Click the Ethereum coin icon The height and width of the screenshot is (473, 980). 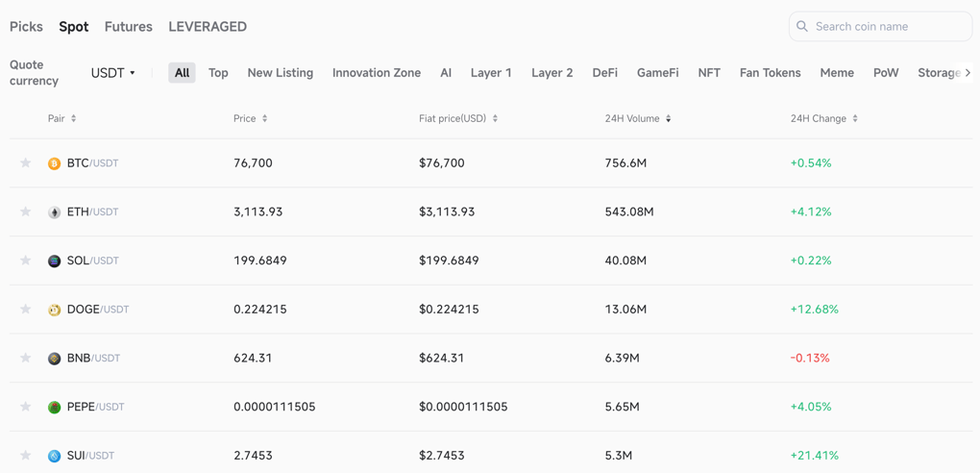[55, 212]
